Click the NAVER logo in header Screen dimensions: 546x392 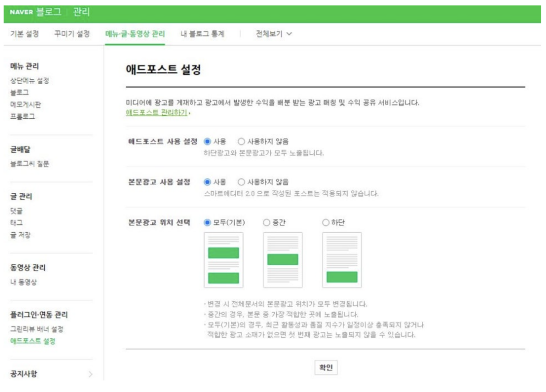coord(21,12)
